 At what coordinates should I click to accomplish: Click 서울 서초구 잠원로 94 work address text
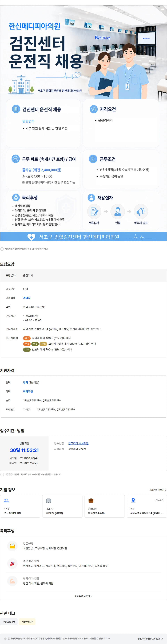click(56, 329)
